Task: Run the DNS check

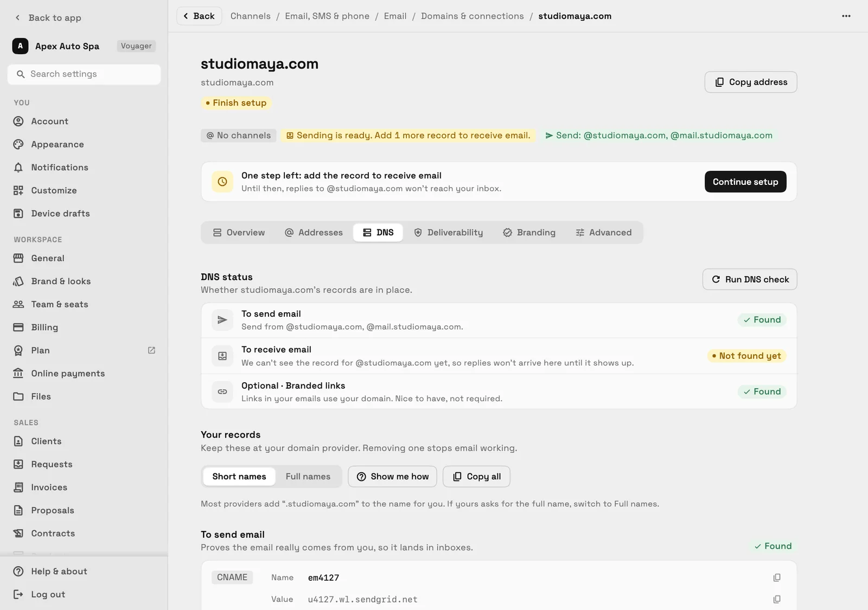Action: click(x=750, y=279)
